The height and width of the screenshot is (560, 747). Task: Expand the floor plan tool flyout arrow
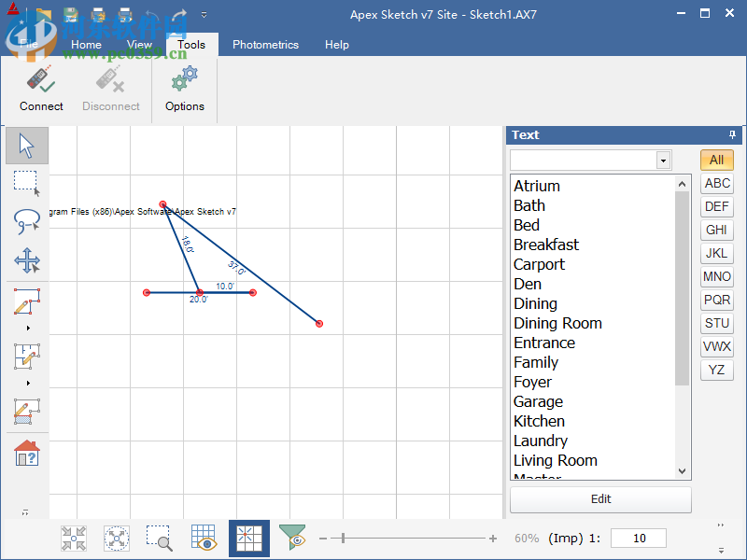pos(28,384)
